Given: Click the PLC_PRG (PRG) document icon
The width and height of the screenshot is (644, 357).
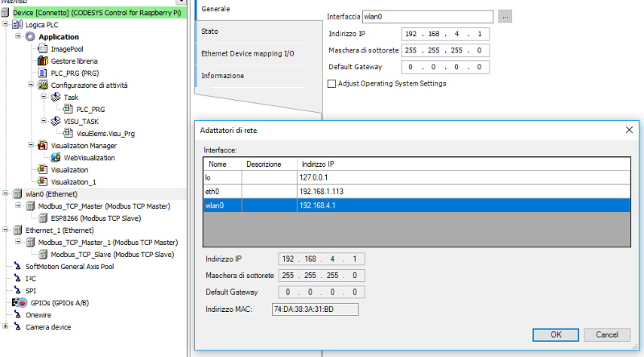Looking at the screenshot, I should 43,73.
